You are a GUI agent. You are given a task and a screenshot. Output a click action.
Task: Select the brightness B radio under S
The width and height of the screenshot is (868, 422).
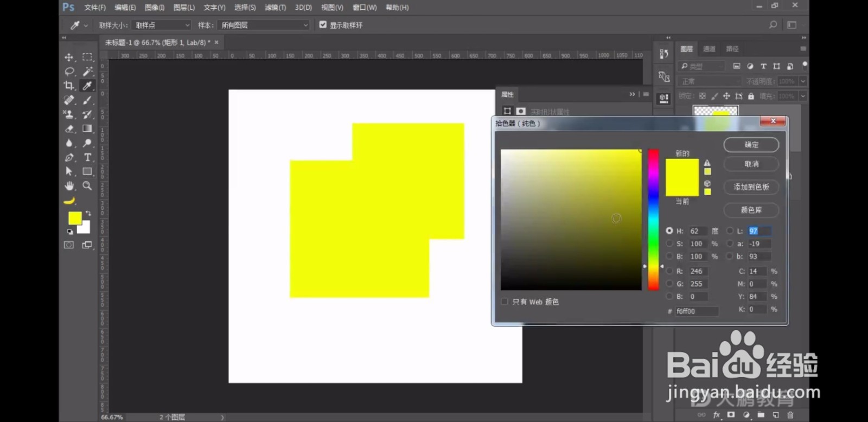tap(669, 257)
